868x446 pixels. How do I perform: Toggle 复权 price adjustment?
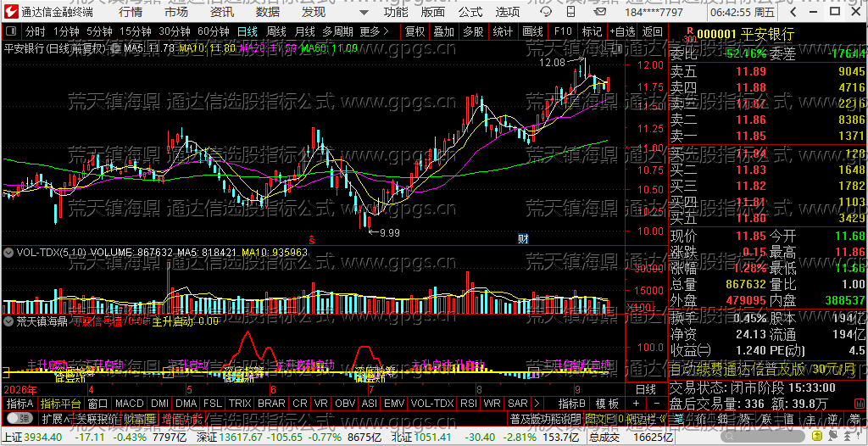[x=415, y=31]
